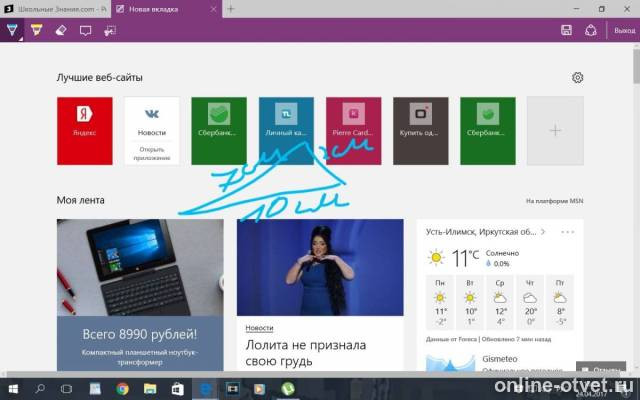Screen dimensions: 640x400
Task: Open the Windows Start menu
Action: tap(13, 389)
